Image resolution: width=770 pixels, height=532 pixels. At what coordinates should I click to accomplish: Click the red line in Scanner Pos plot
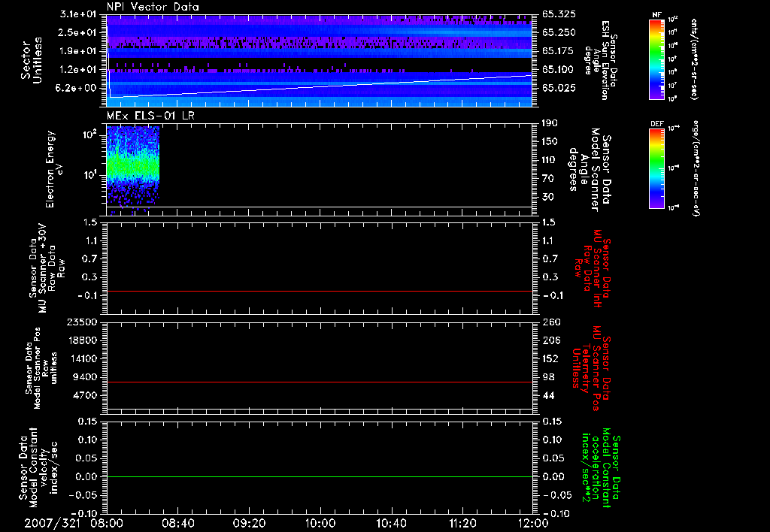pyautogui.click(x=319, y=382)
